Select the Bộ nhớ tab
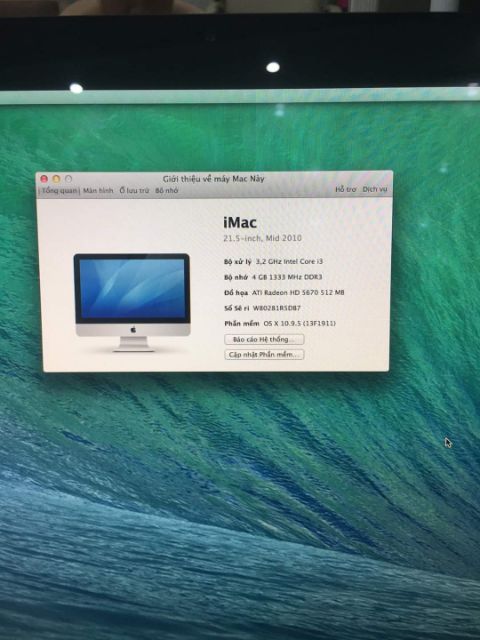The width and height of the screenshot is (480, 640). 167,191
